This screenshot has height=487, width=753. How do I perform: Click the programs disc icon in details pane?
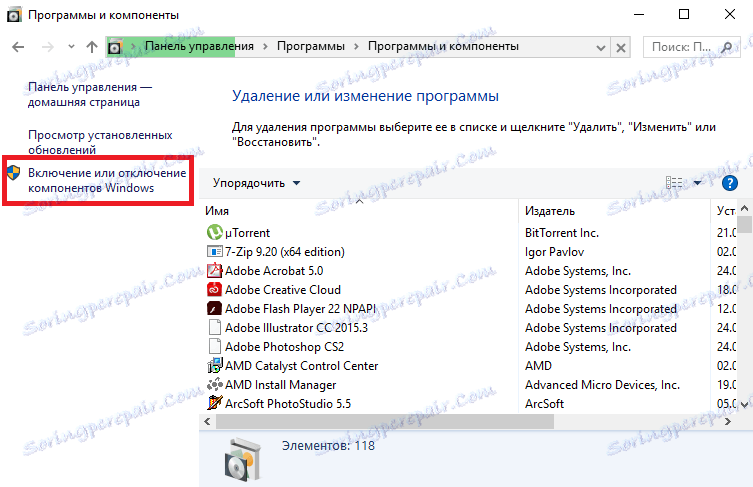(243, 460)
